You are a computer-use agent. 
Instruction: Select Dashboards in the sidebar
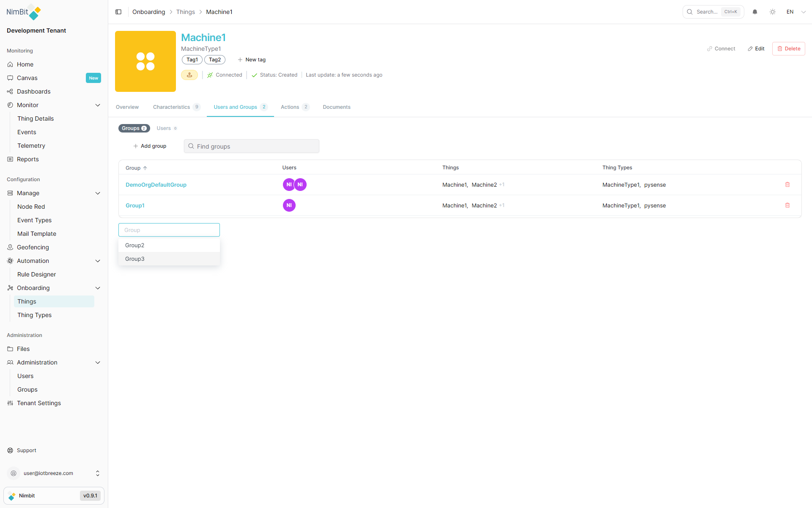tap(33, 91)
